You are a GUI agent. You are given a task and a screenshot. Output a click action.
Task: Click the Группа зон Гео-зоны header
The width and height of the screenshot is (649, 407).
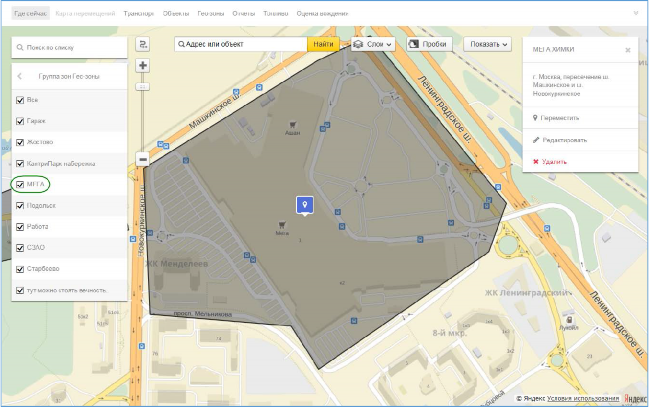pos(69,76)
